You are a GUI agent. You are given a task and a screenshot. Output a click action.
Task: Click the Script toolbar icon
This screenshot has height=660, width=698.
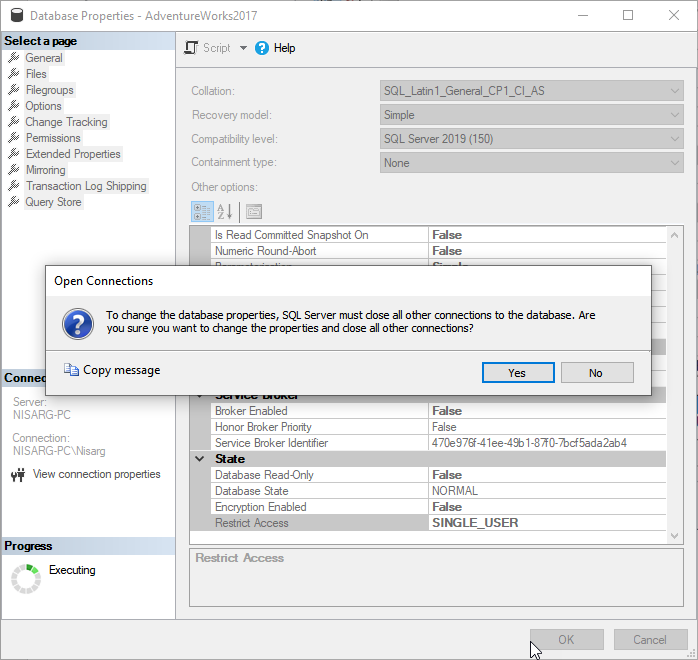191,48
